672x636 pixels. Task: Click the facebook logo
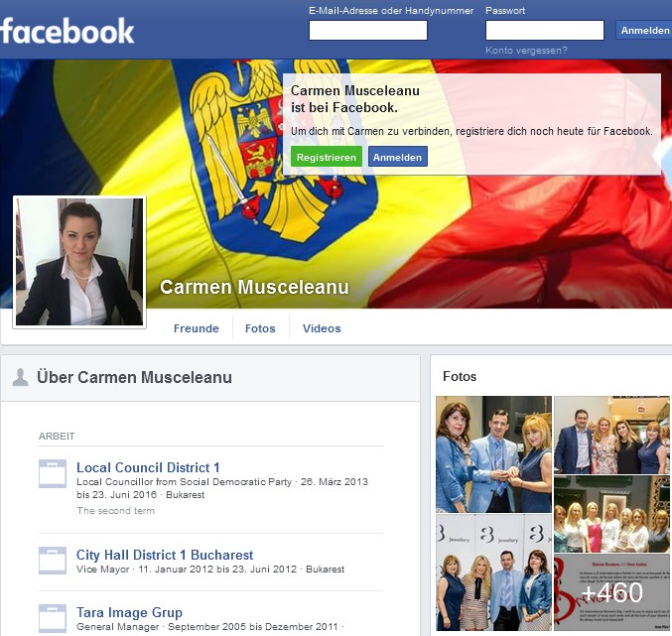tap(67, 31)
